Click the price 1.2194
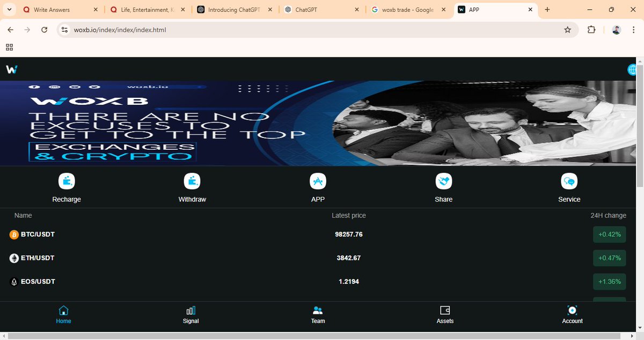The height and width of the screenshot is (340, 644). click(x=349, y=282)
